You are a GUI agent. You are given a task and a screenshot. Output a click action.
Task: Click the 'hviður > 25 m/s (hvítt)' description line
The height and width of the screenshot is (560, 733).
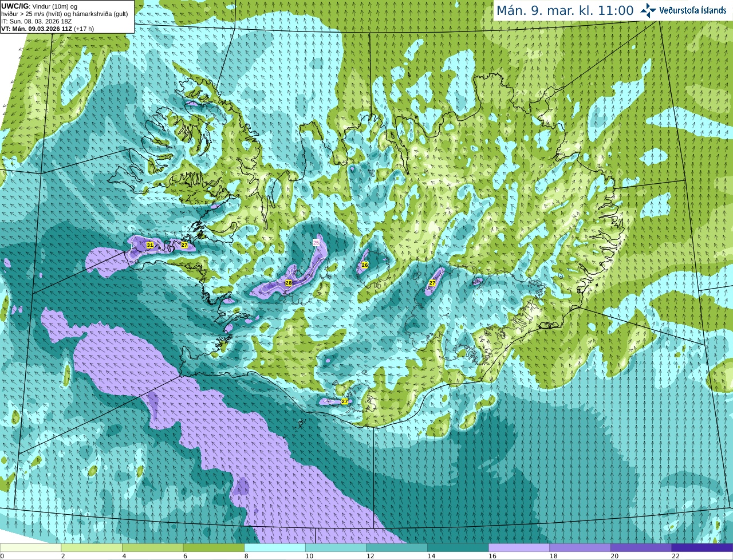click(x=64, y=14)
